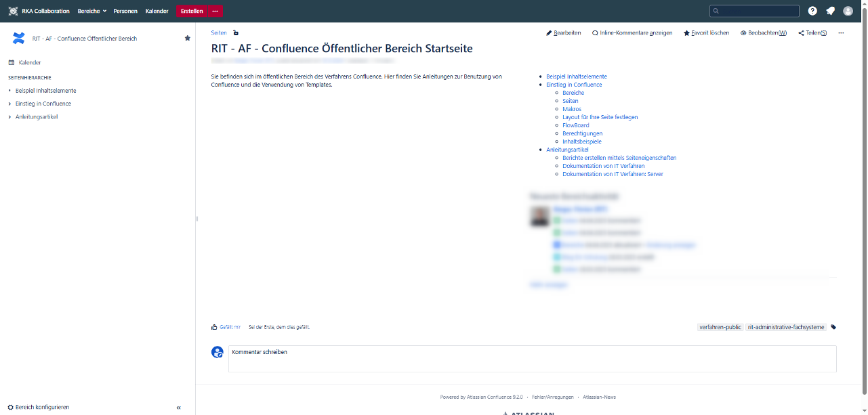This screenshot has height=415, width=868.
Task: Click Beobachten watch button
Action: pyautogui.click(x=764, y=32)
